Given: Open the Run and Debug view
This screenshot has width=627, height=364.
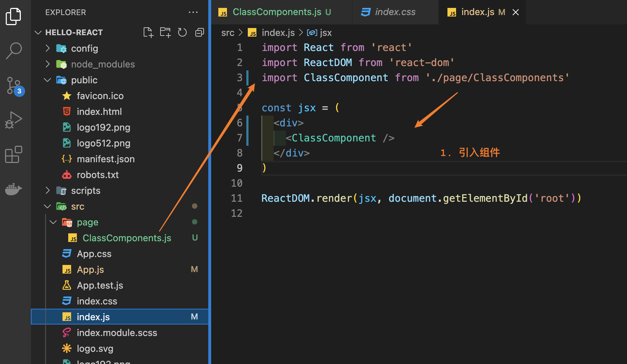Looking at the screenshot, I should coord(14,120).
